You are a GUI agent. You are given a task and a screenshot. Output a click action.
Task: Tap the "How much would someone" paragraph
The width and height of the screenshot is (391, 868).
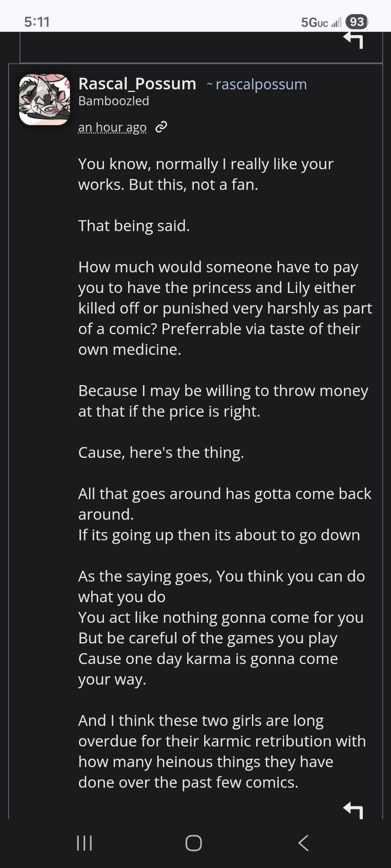pos(225,308)
